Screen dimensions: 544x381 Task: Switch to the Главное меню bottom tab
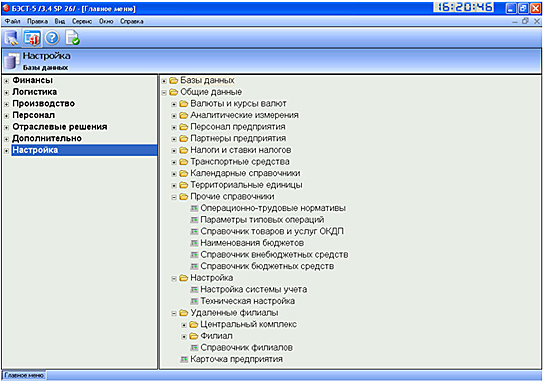[24, 375]
